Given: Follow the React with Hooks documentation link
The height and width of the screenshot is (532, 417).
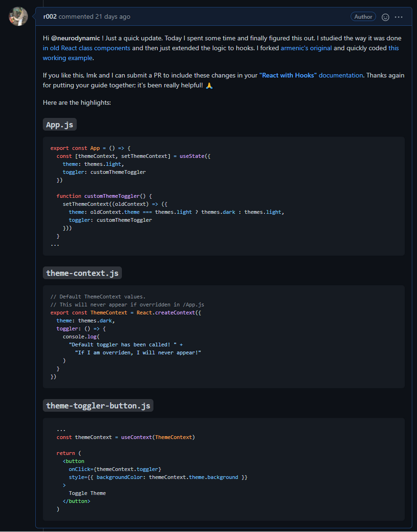Looking at the screenshot, I should point(311,75).
